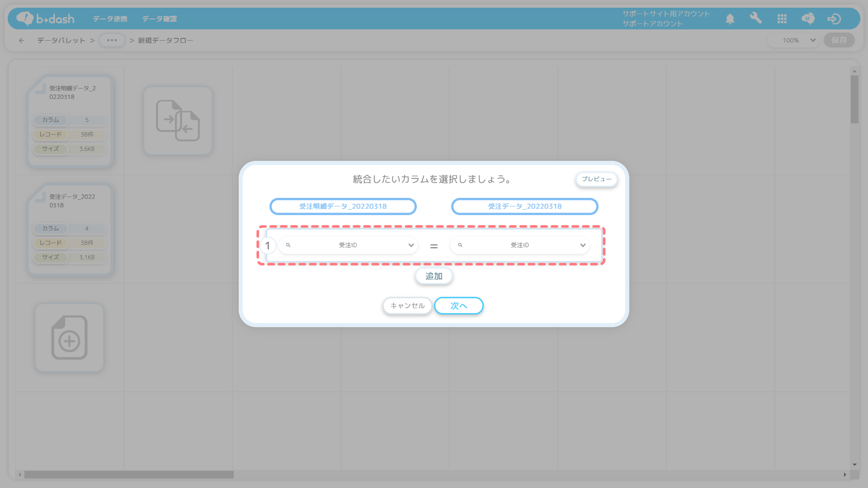The width and height of the screenshot is (868, 488).
Task: Click 新規データフロー breadcrumb text
Action: coord(165,40)
